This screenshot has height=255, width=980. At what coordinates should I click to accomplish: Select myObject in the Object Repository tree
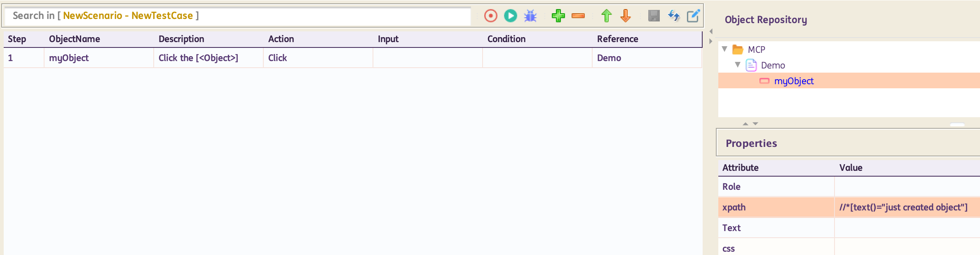pyautogui.click(x=793, y=81)
